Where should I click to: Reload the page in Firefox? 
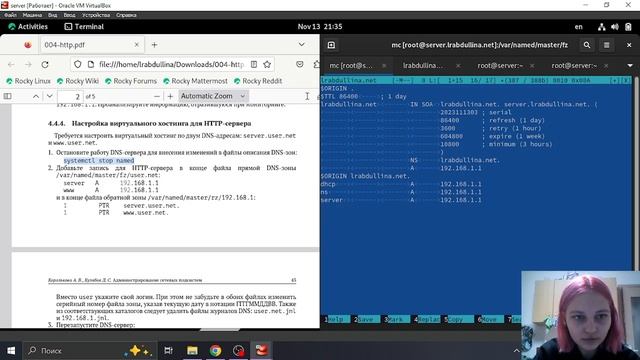[x=45, y=64]
